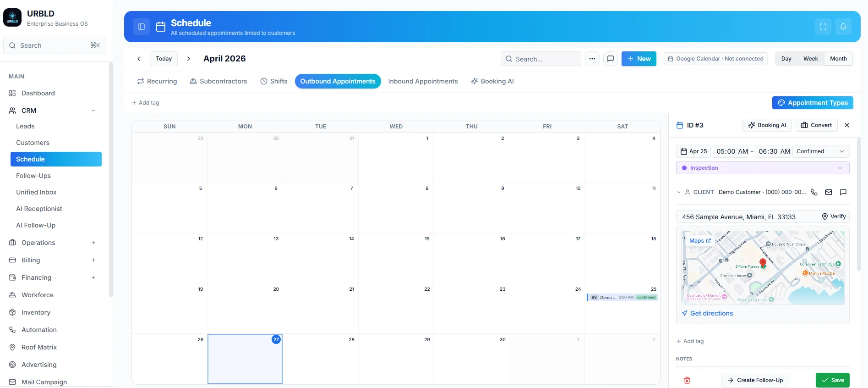Open fullscreen mode icon in header
This screenshot has width=868, height=388.
click(823, 27)
